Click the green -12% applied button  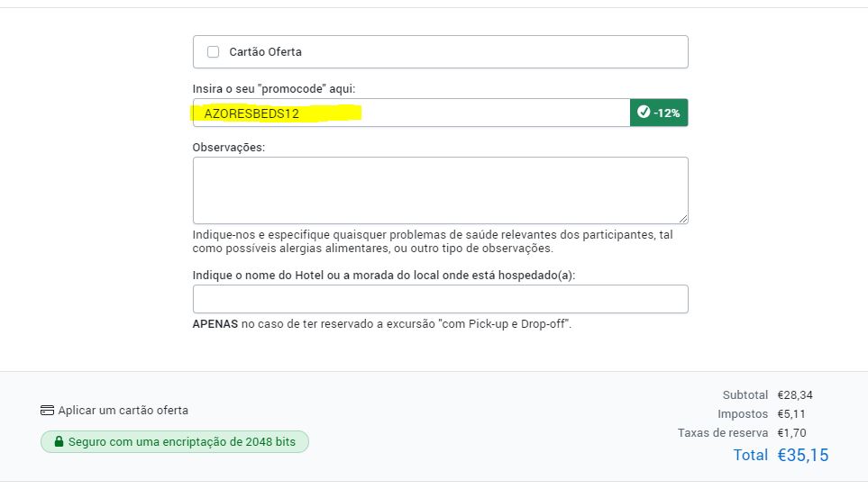tap(659, 113)
